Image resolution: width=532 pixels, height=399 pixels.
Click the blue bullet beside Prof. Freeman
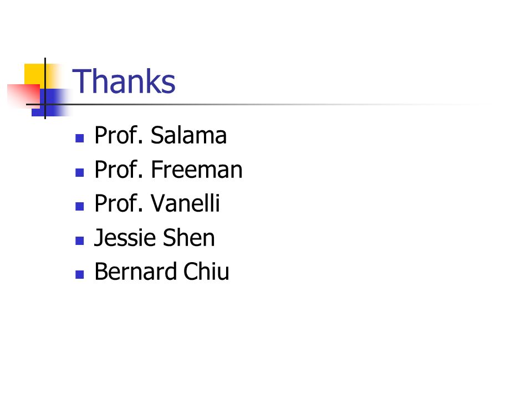(x=80, y=172)
